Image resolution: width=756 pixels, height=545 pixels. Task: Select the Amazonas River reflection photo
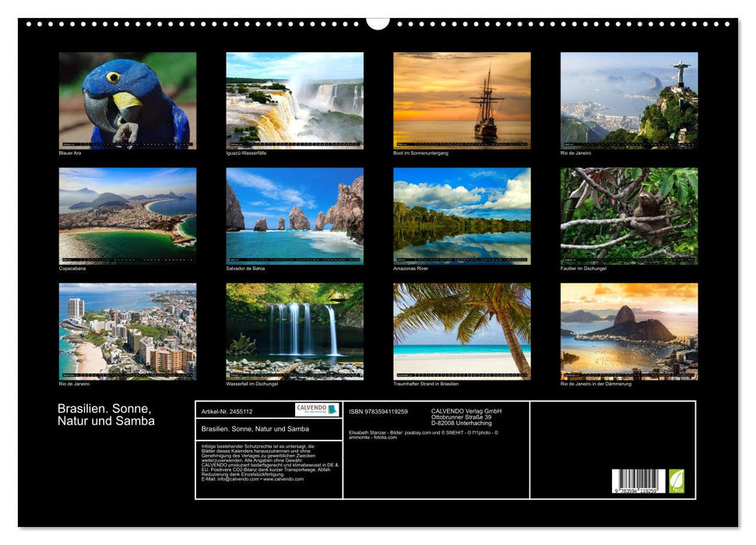pos(462,216)
